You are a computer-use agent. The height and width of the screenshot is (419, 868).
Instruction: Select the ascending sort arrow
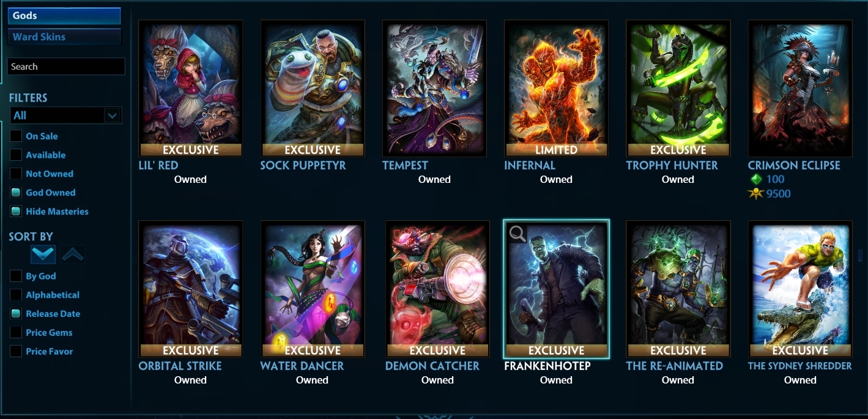click(x=73, y=254)
